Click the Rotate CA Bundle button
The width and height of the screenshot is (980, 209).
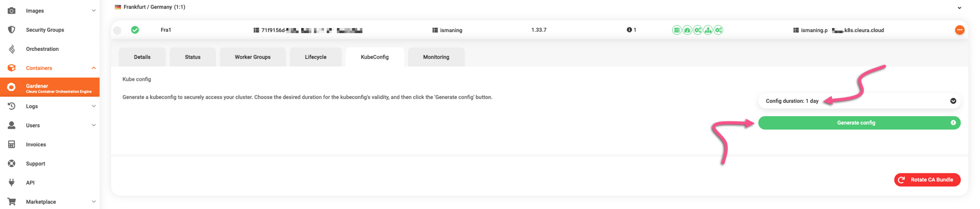click(x=927, y=180)
